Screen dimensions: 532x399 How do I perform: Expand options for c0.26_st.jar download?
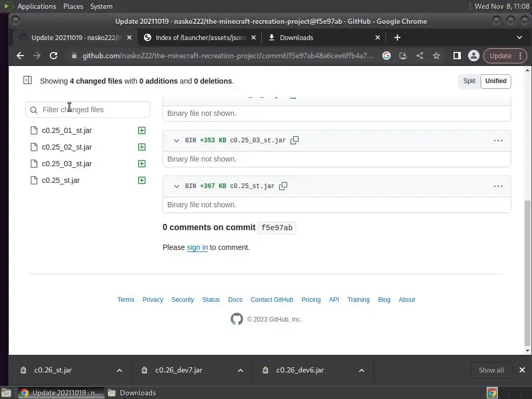tap(119, 370)
